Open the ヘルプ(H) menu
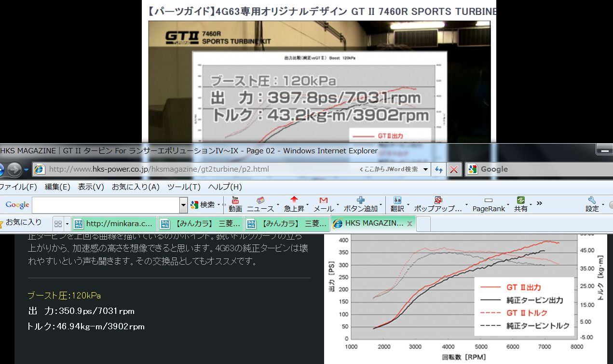The height and width of the screenshot is (364, 613). [x=225, y=187]
